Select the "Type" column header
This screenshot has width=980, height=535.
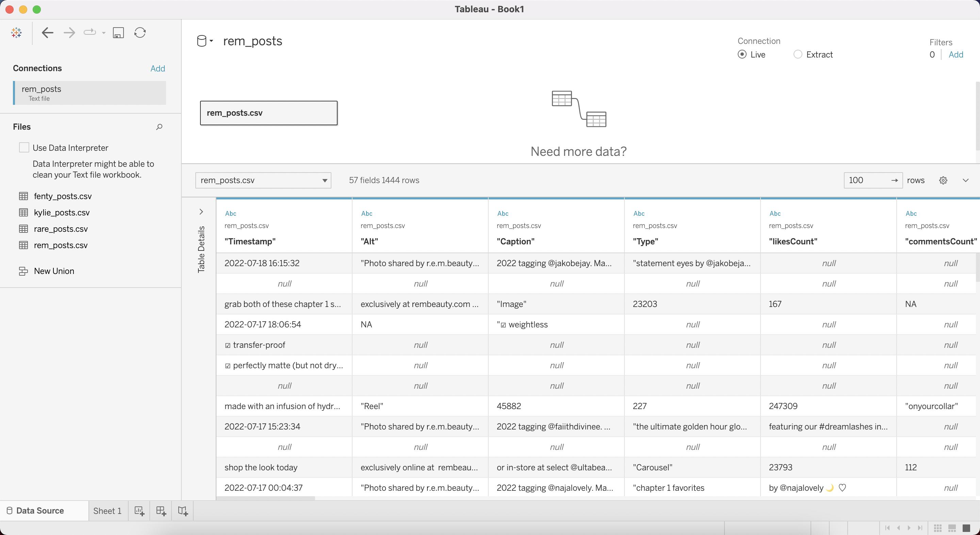pos(646,241)
